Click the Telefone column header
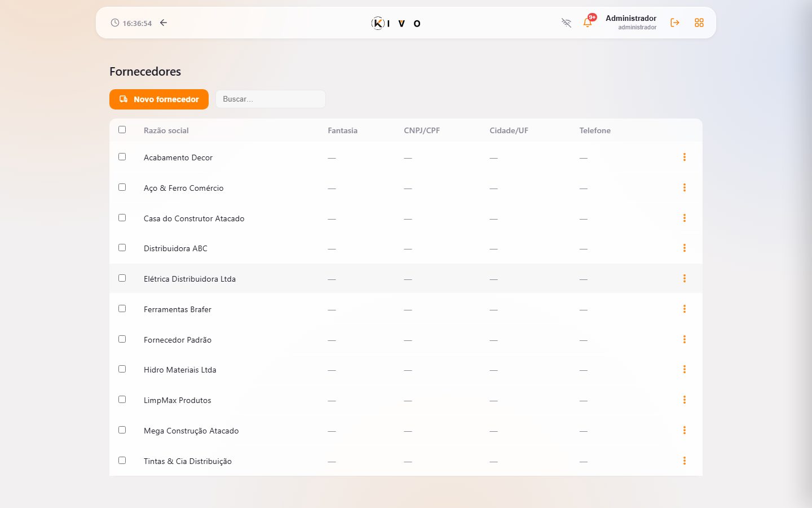The width and height of the screenshot is (812, 508). (x=595, y=130)
